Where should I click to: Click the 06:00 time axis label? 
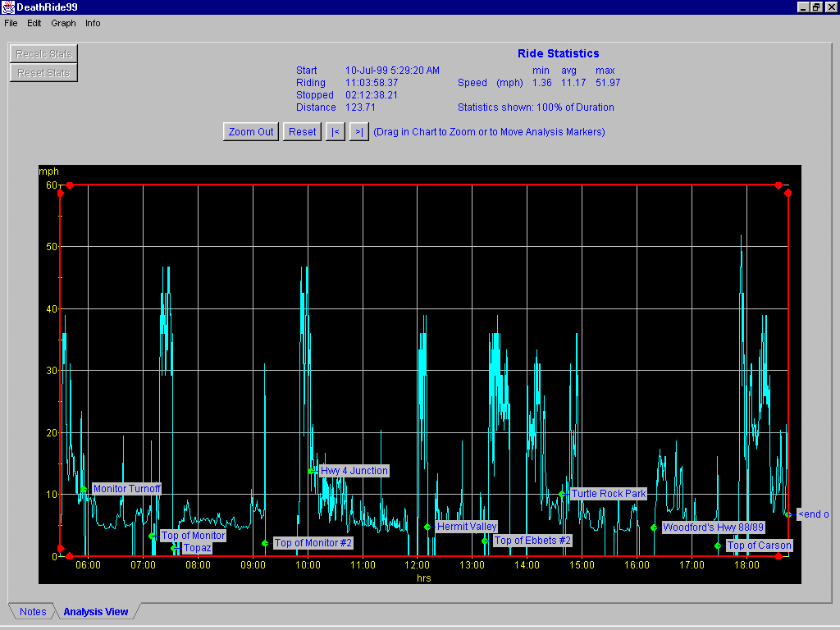tap(88, 565)
